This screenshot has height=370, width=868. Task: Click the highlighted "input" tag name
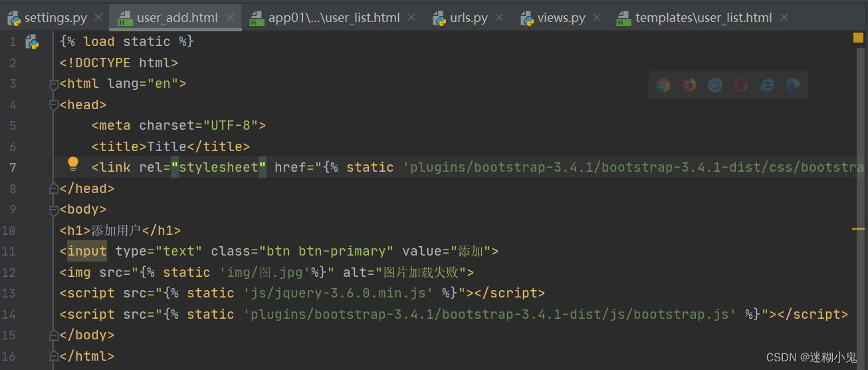(87, 252)
